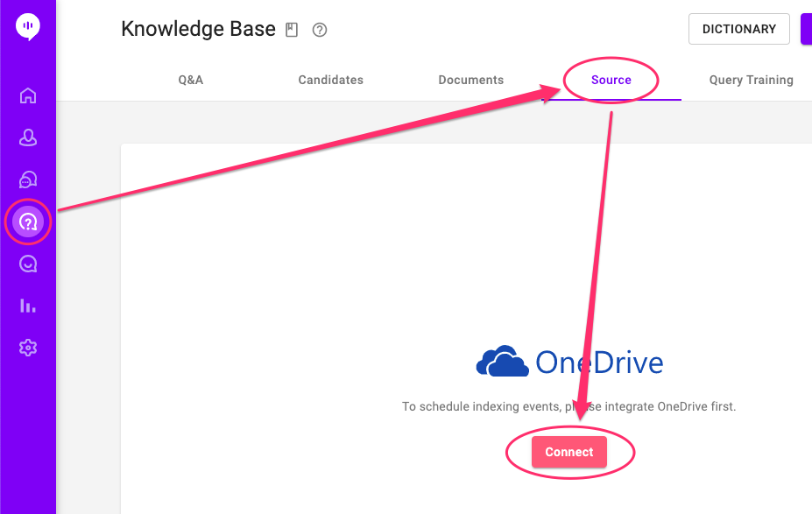Select the Source tab
812x514 pixels.
click(611, 80)
